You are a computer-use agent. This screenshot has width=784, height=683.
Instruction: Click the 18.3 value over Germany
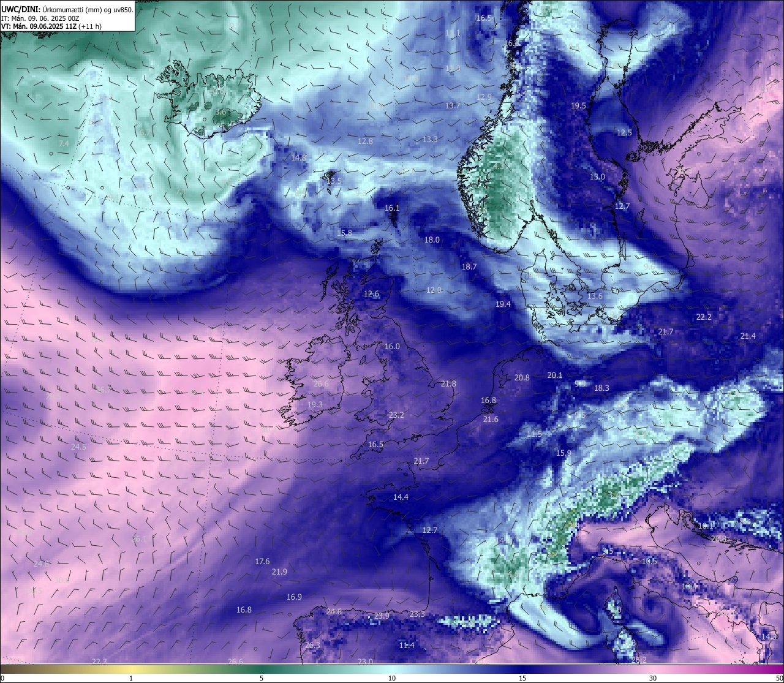pos(601,388)
